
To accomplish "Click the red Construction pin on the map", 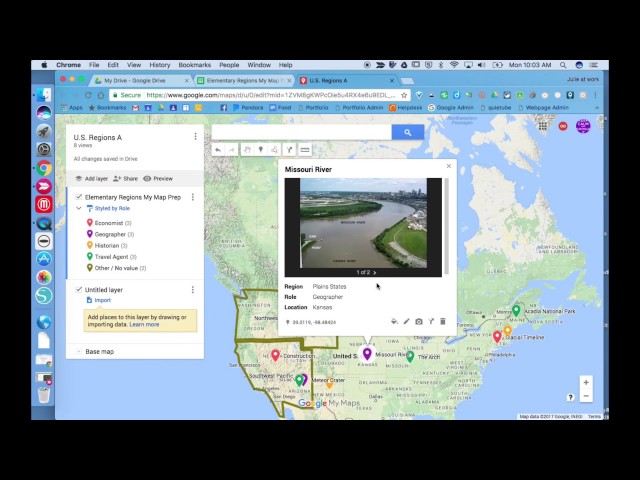I will tap(276, 355).
